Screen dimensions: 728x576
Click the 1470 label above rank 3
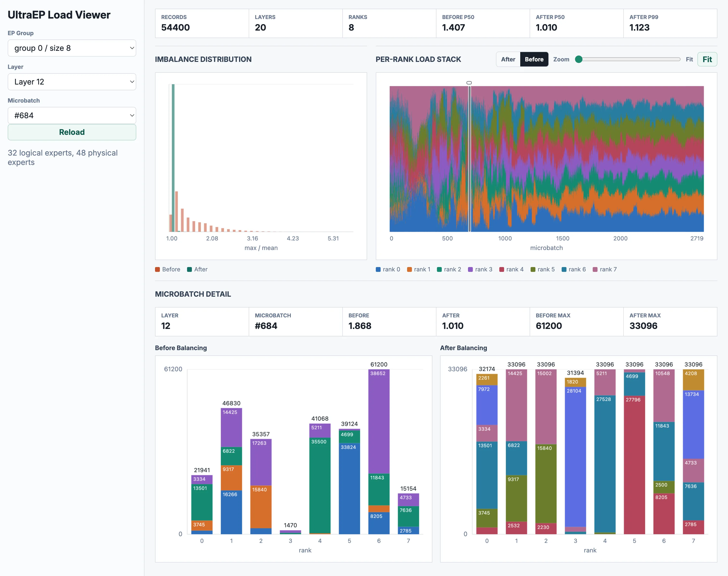290,525
